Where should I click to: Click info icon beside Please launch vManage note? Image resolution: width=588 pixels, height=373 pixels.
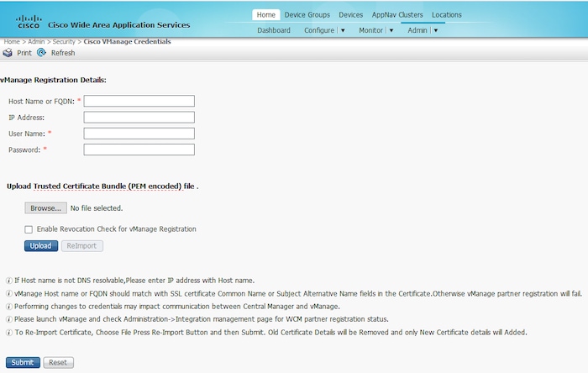[9, 319]
